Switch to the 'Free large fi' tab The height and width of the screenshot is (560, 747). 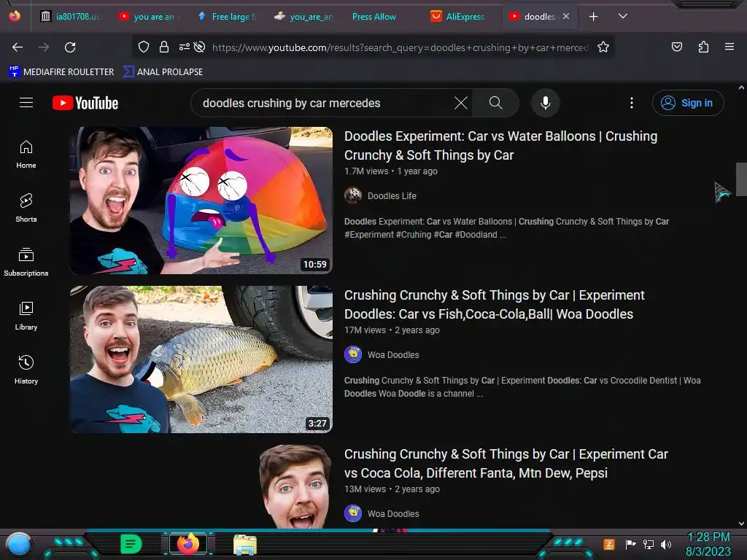(x=228, y=17)
